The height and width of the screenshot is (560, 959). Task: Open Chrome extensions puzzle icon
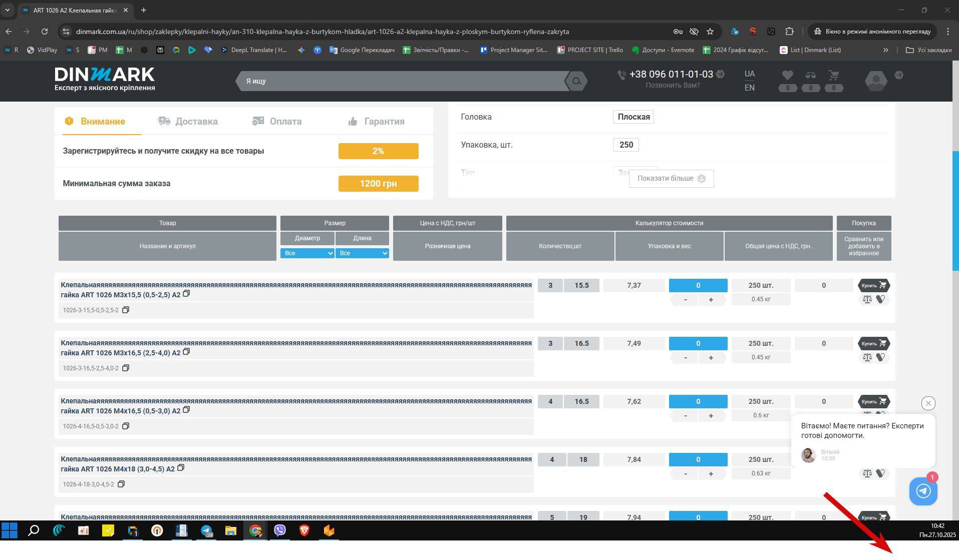point(790,32)
